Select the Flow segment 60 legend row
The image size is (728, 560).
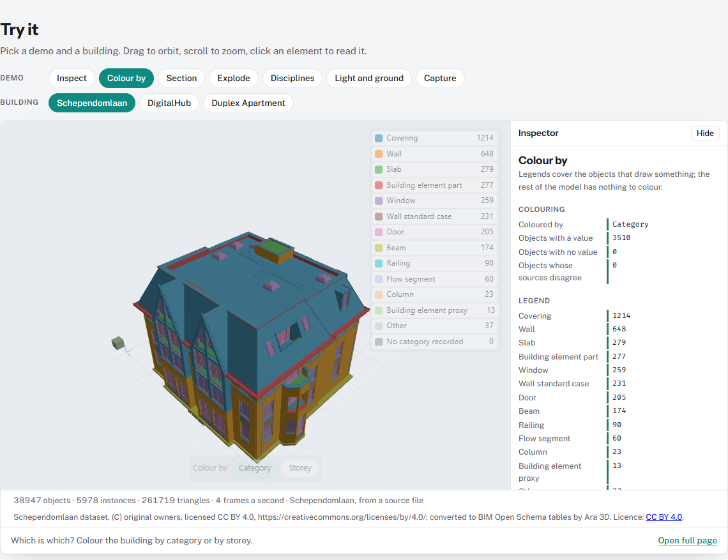coord(435,279)
